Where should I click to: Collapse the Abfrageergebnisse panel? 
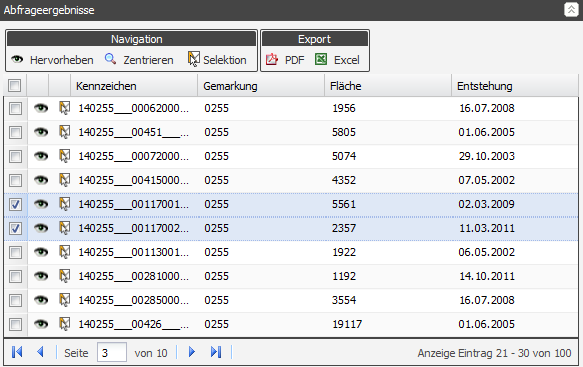click(571, 10)
